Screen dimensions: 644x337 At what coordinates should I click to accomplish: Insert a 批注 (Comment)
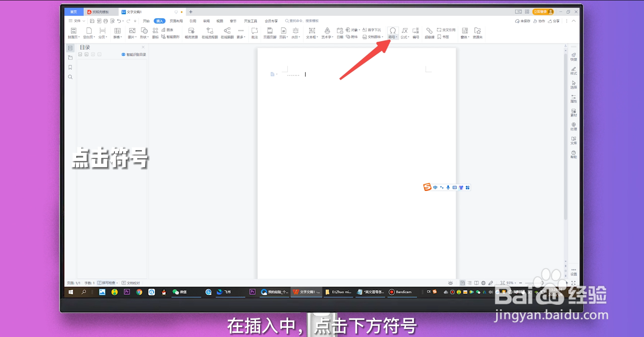click(x=254, y=33)
